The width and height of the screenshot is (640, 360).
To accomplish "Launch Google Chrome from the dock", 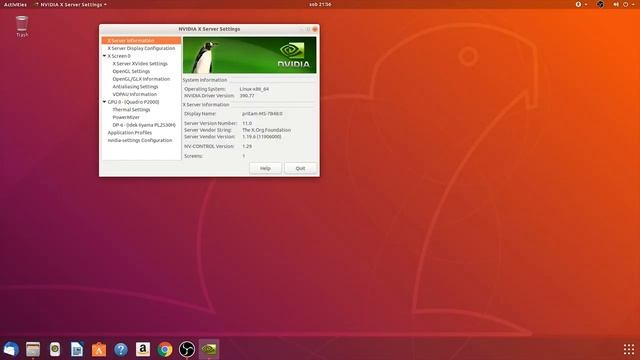I will click(165, 349).
